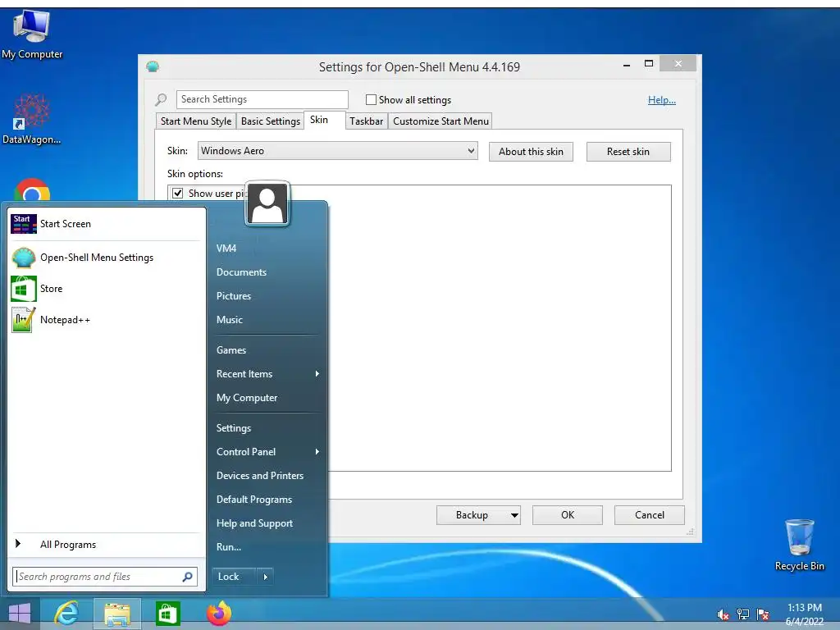Click OK in the settings dialog

point(568,515)
